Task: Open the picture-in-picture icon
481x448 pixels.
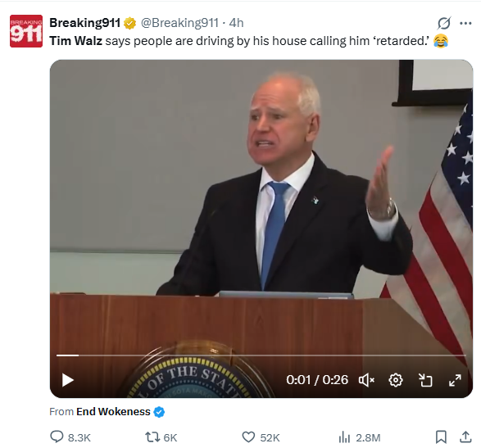Action: tap(425, 380)
